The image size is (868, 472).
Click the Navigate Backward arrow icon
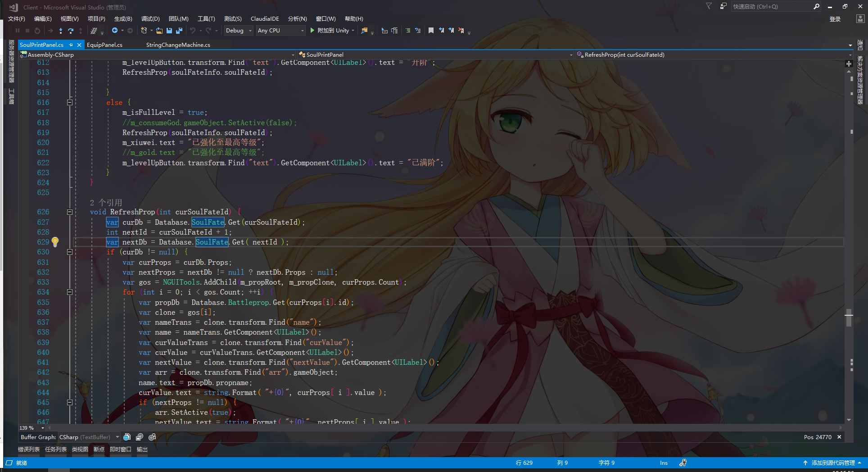[x=115, y=30]
